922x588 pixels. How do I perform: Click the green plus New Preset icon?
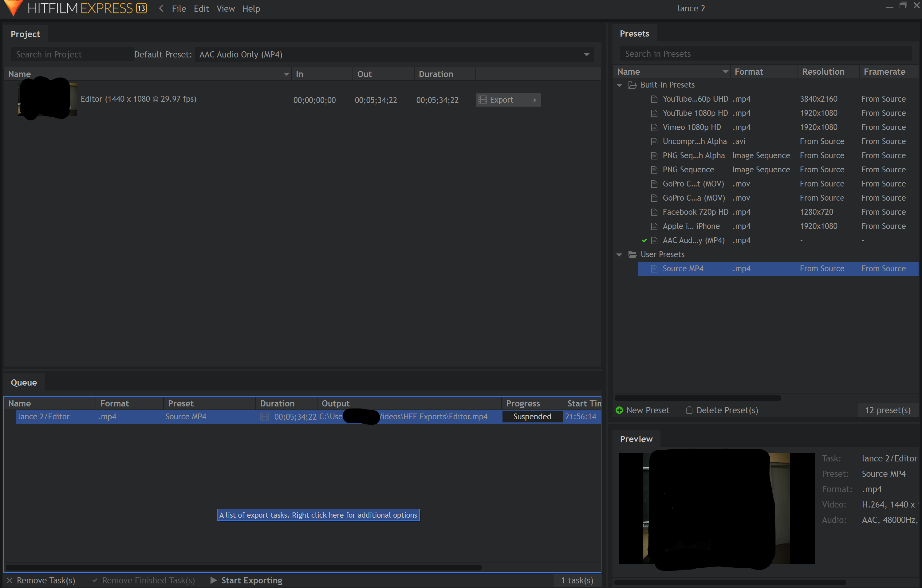(619, 410)
